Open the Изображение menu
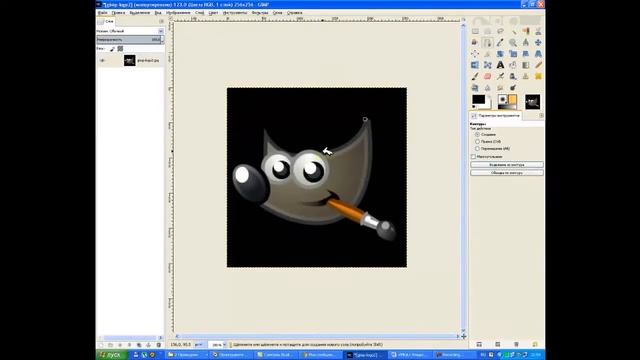640x360 pixels. point(178,13)
